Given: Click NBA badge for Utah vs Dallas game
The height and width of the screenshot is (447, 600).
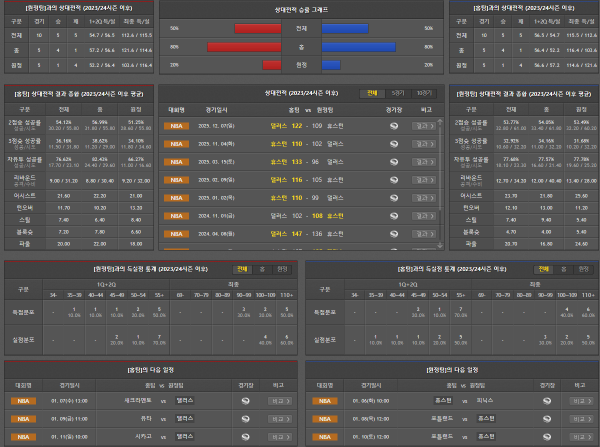Looking at the screenshot, I should pos(22,418).
